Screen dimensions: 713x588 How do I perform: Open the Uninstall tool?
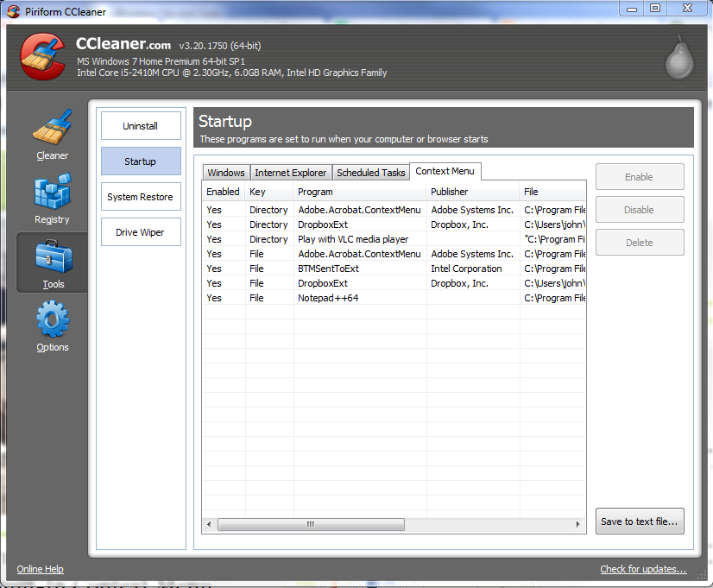141,126
